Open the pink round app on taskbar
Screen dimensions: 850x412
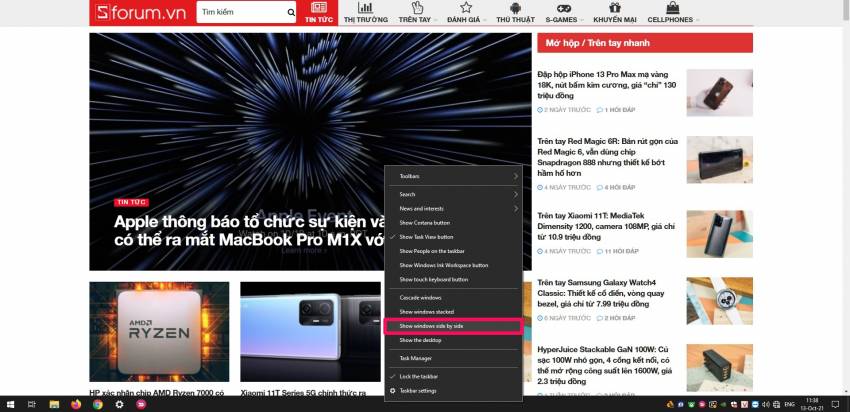(141, 404)
